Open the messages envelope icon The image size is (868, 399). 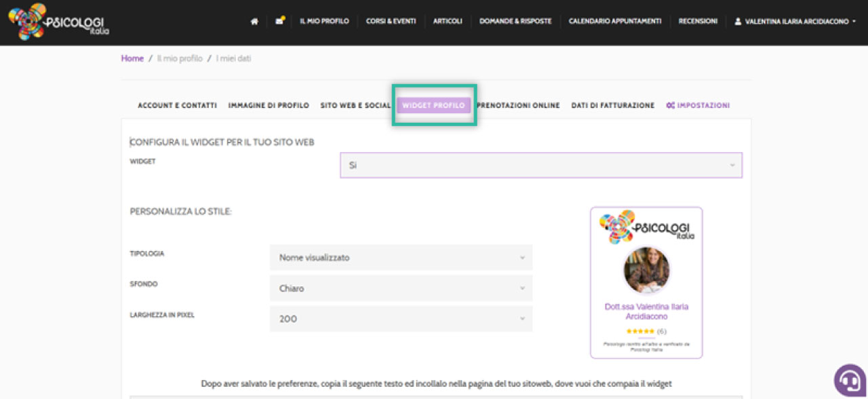[x=279, y=21]
